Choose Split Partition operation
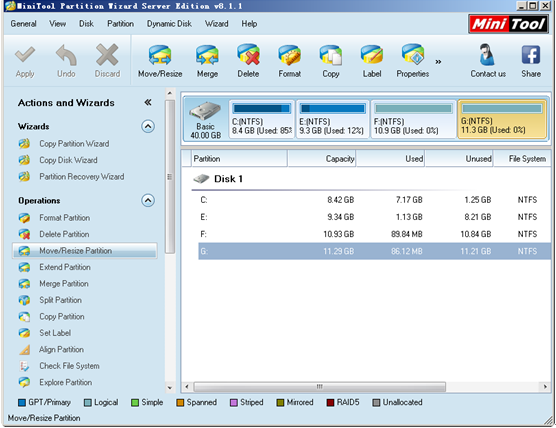Viewport: 556px width, 428px height. coord(60,300)
